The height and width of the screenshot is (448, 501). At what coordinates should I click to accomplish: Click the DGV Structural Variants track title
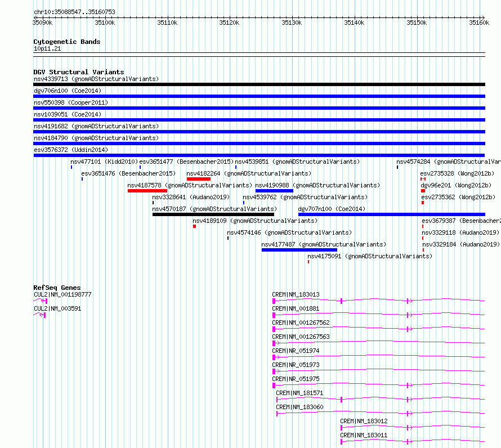pyautogui.click(x=79, y=72)
